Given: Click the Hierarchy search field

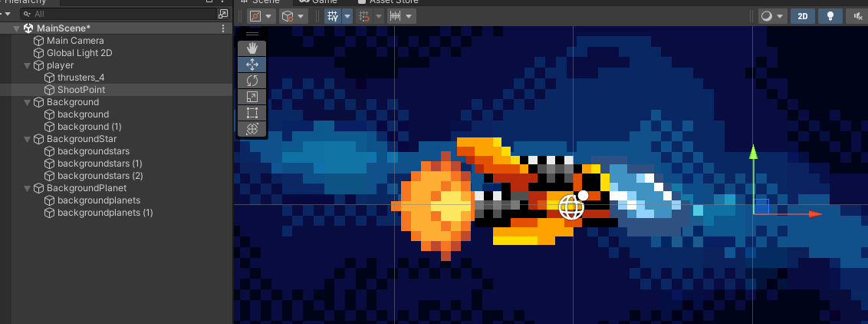Looking at the screenshot, I should click(118, 14).
